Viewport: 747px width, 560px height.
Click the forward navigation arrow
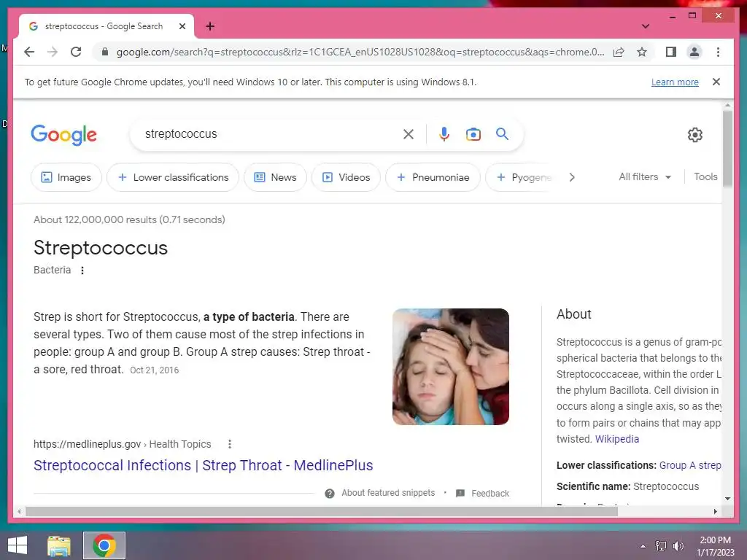tap(53, 52)
